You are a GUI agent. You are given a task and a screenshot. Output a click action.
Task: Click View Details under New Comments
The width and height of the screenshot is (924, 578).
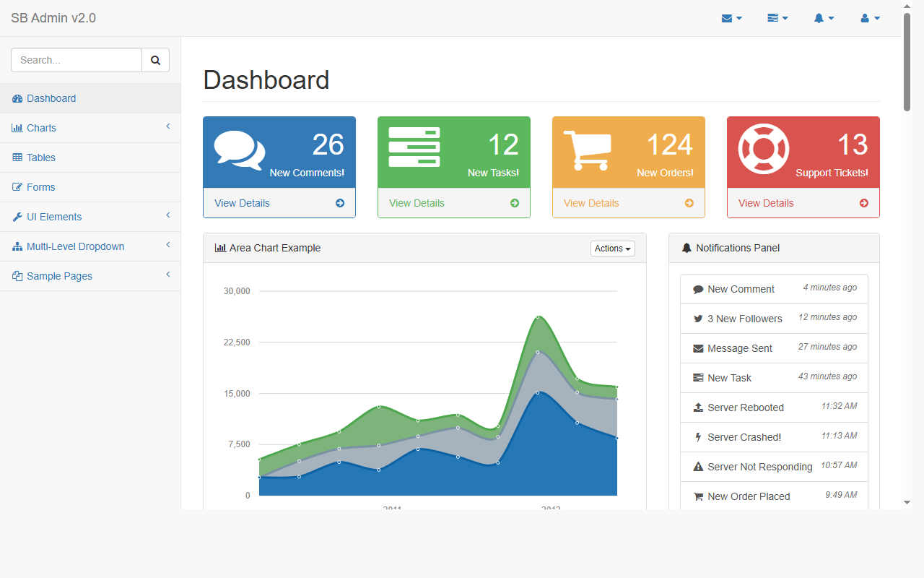coord(242,203)
